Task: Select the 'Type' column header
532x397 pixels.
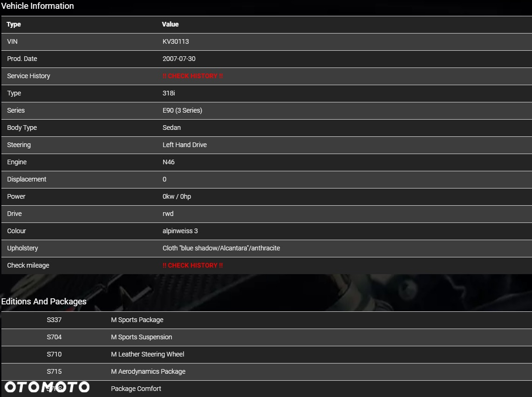Action: [14, 24]
